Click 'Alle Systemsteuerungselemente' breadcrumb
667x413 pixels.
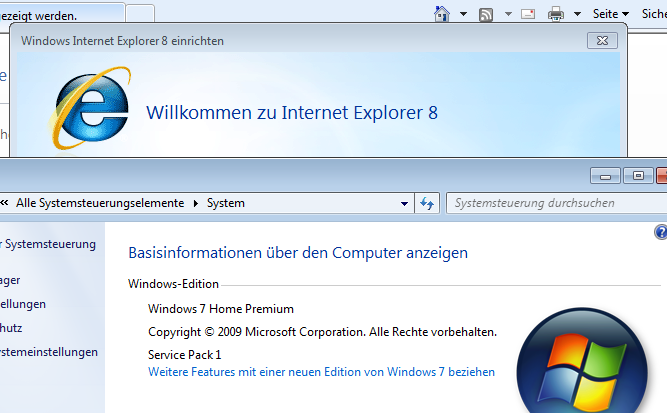(x=100, y=203)
